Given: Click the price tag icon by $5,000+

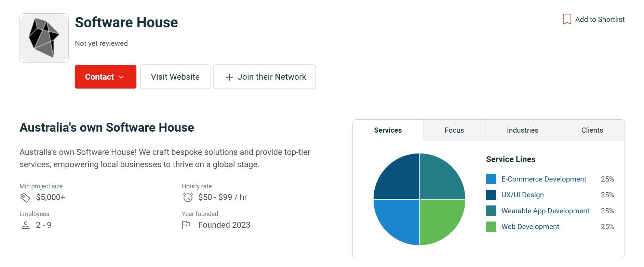Looking at the screenshot, I should 25,198.
